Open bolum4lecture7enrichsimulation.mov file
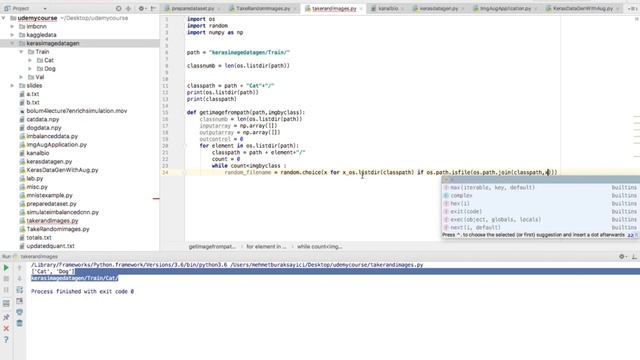Viewport: 640px width, 360px height. pyautogui.click(x=77, y=111)
